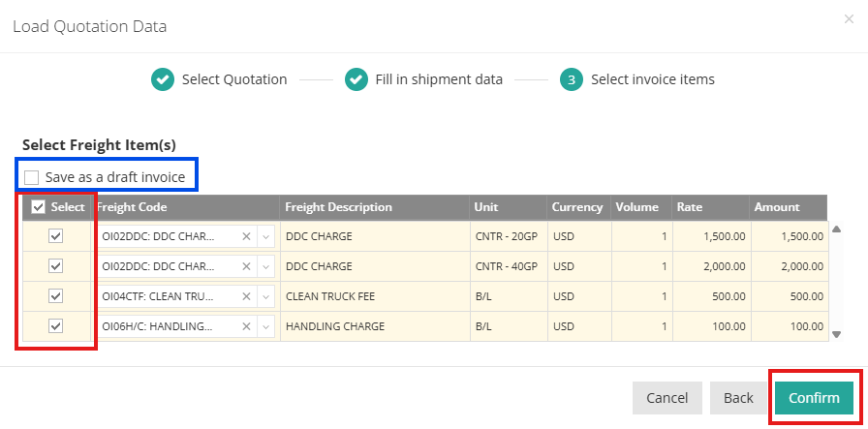Click the Fill in shipment data step icon

point(356,79)
